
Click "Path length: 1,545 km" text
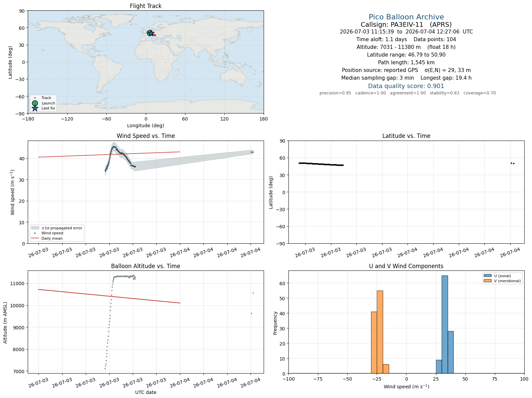406,63
